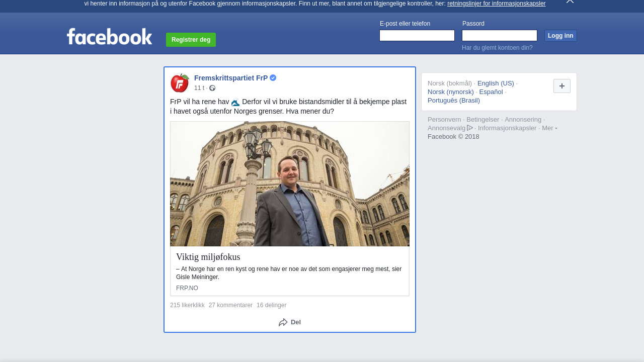The height and width of the screenshot is (362, 644).
Task: Open 'Har du glemt kontoen din?' link
Action: [x=497, y=48]
